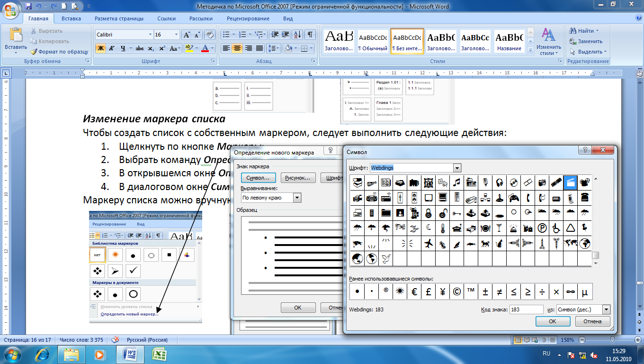Expand the 'Символ (дес.)' dropdown

[606, 309]
